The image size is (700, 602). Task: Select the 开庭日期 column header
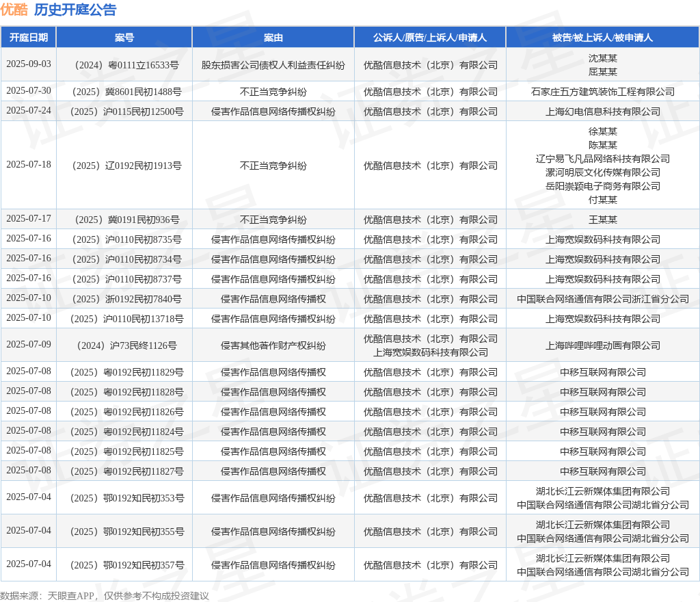tap(29, 38)
